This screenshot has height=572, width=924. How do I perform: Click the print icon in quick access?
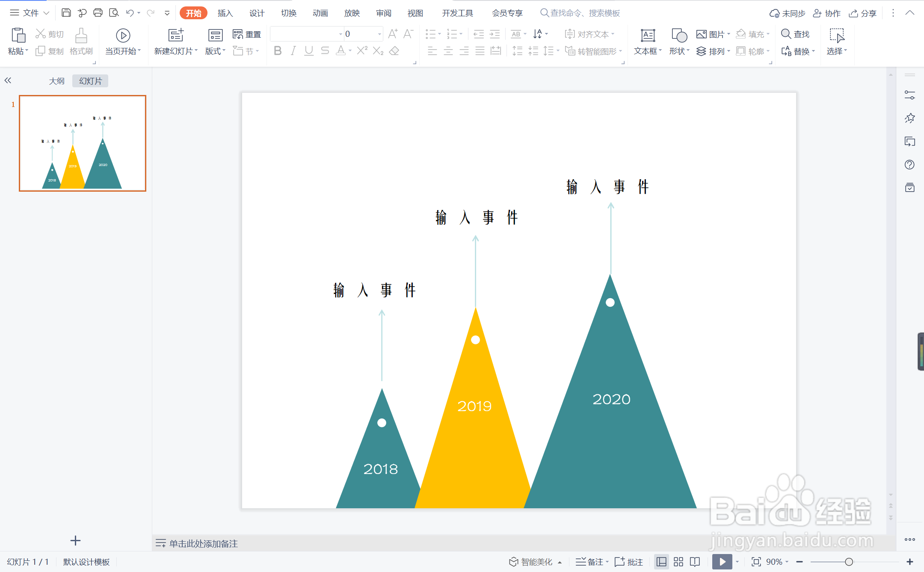coord(98,13)
